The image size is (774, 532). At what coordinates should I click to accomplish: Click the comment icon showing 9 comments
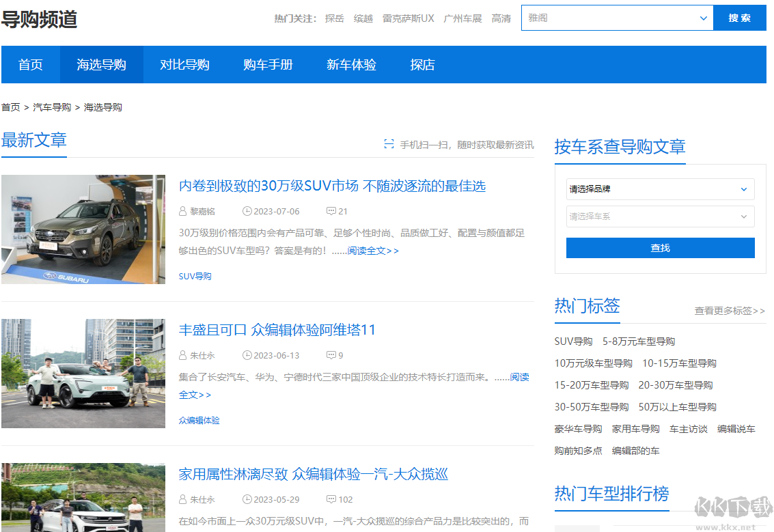(331, 355)
